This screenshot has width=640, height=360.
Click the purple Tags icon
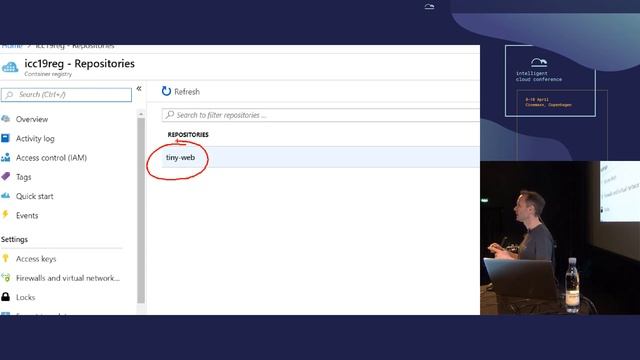pyautogui.click(x=5, y=177)
